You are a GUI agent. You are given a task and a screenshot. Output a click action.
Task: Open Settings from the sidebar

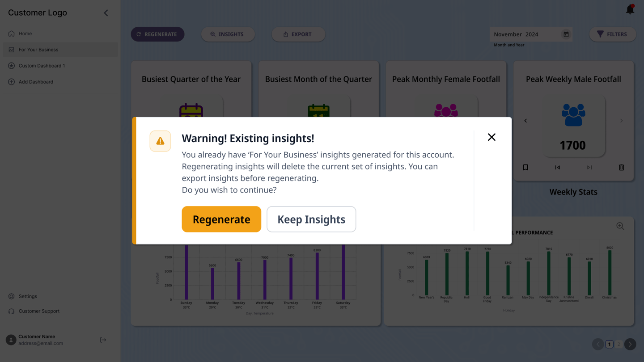(x=28, y=296)
